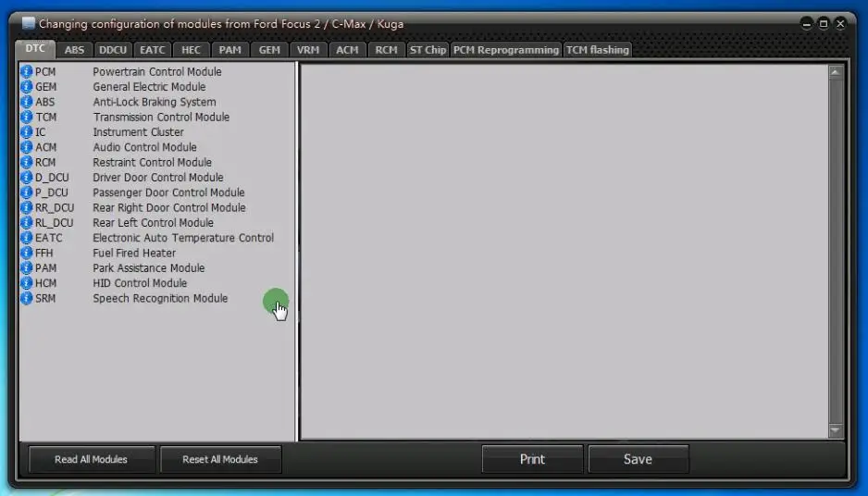Select Rear Right Door Control Module text
This screenshot has width=868, height=496.
[x=168, y=207]
